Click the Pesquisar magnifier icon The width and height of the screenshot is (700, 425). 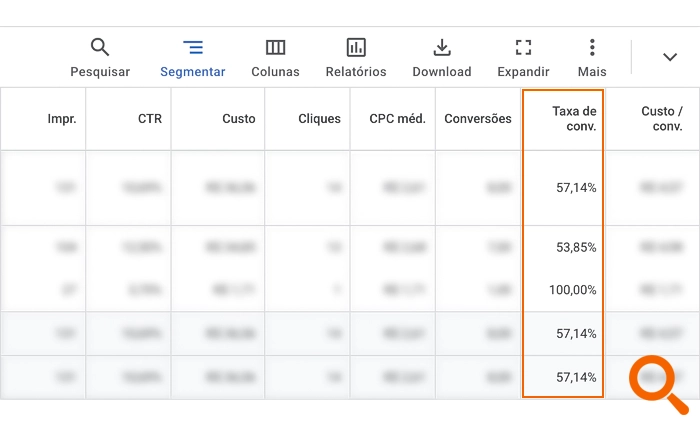pos(100,47)
